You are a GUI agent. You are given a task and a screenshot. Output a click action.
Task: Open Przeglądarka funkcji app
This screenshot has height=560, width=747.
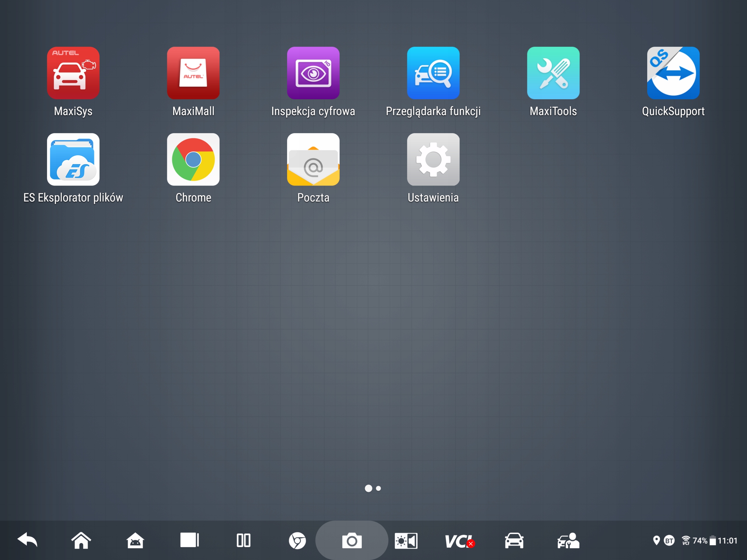click(x=433, y=73)
